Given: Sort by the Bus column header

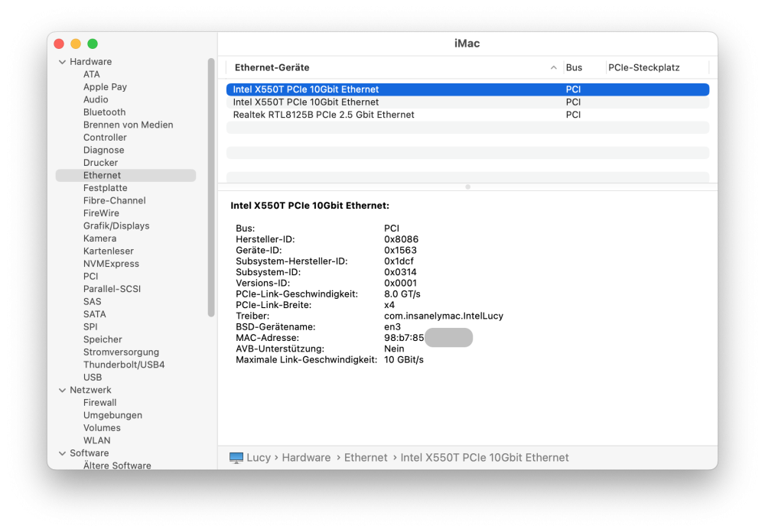Looking at the screenshot, I should (x=574, y=68).
